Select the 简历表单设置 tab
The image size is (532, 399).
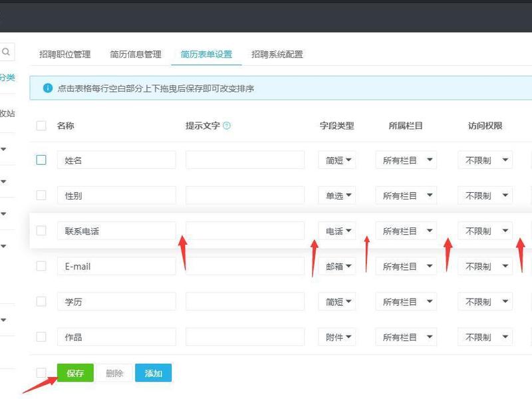point(206,55)
